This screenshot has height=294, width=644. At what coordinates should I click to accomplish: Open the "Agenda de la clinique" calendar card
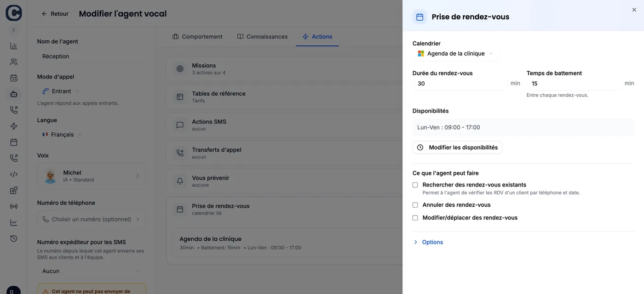coord(287,243)
